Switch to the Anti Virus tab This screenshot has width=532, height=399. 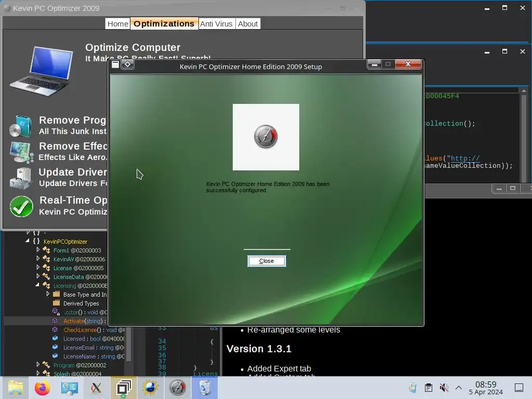click(216, 24)
